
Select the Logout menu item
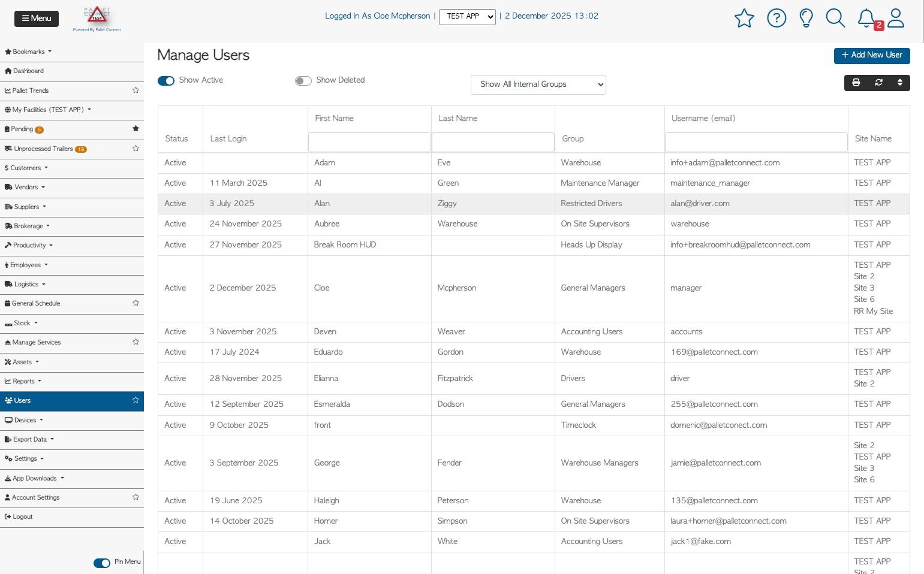[x=72, y=516]
